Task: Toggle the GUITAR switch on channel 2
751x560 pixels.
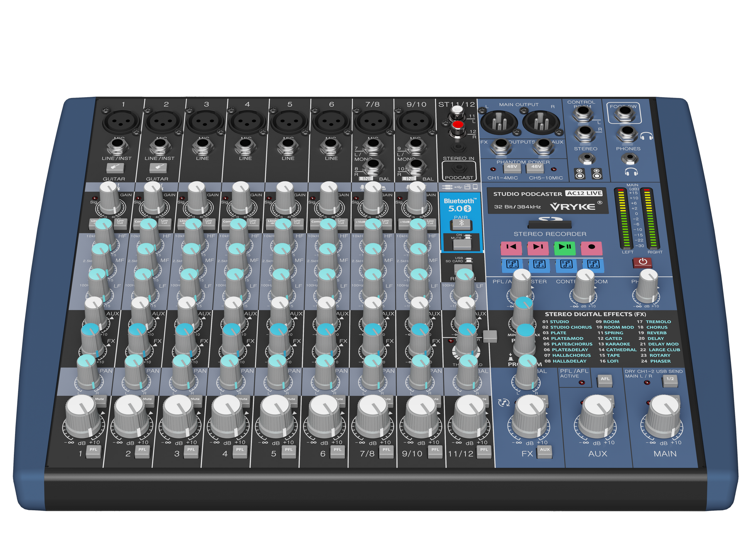Action: click(158, 168)
